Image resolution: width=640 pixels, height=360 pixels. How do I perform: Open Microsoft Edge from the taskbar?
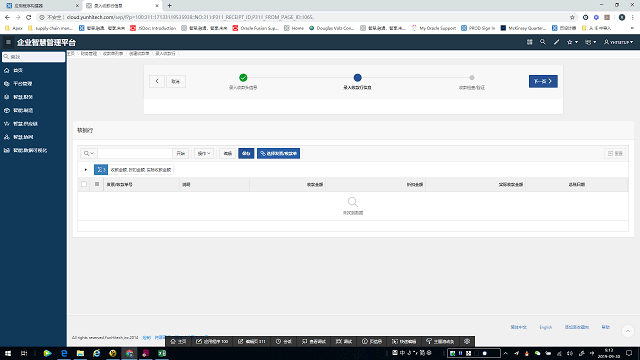click(x=64, y=353)
